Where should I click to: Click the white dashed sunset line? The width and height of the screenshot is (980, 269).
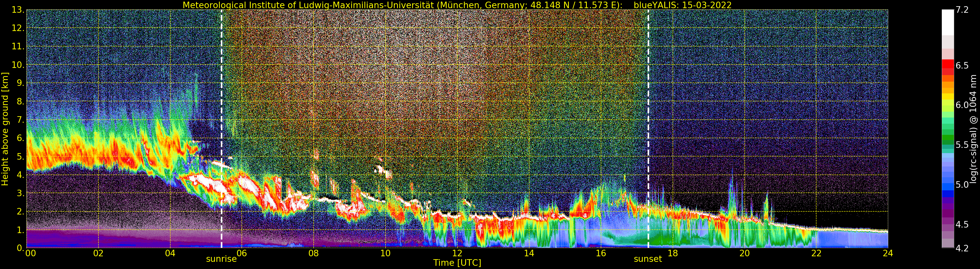point(648,129)
